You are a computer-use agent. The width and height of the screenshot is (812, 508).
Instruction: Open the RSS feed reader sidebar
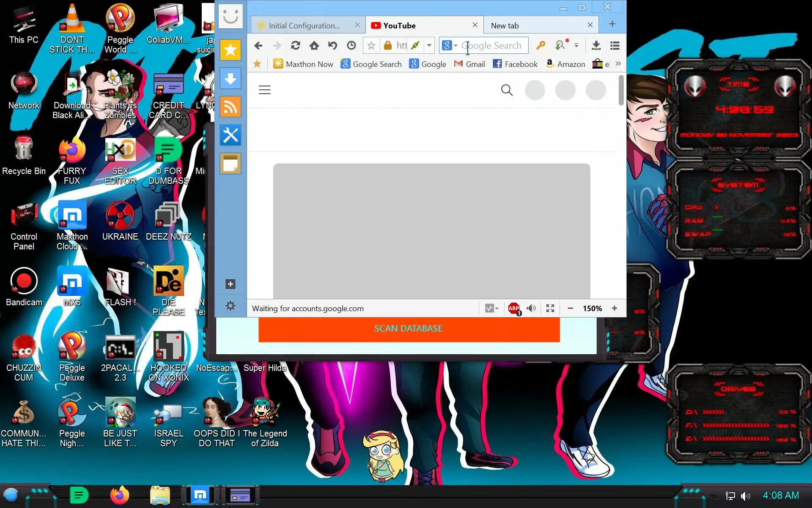[x=230, y=107]
